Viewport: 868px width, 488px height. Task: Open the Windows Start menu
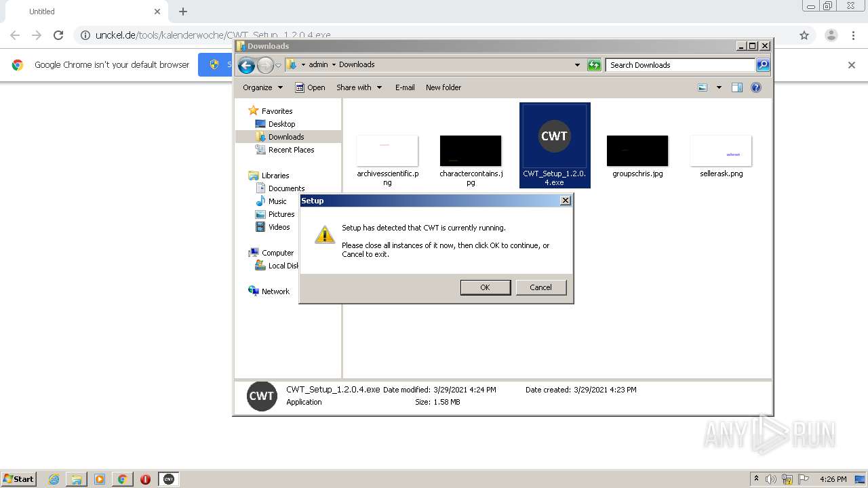(19, 479)
